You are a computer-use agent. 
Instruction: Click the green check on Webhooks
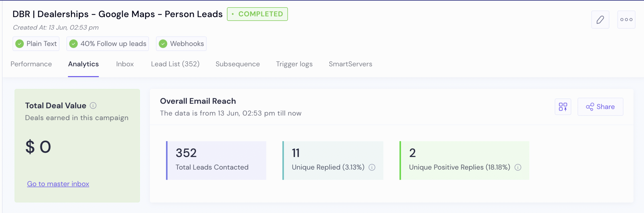(x=163, y=44)
